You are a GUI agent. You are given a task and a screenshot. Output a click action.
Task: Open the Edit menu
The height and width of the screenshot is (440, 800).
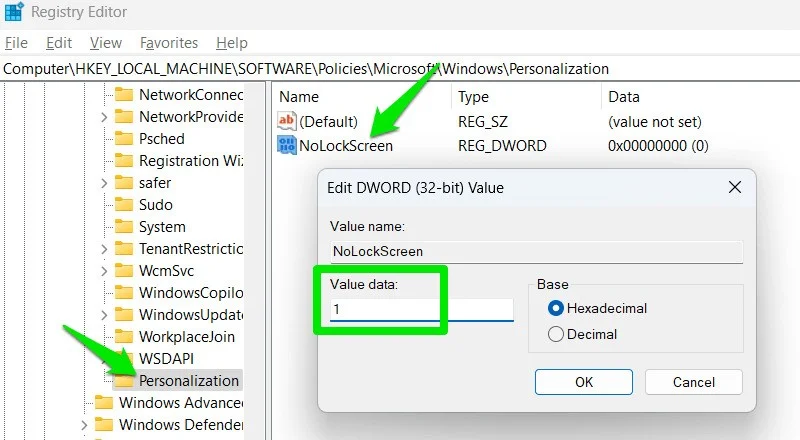[x=59, y=43]
